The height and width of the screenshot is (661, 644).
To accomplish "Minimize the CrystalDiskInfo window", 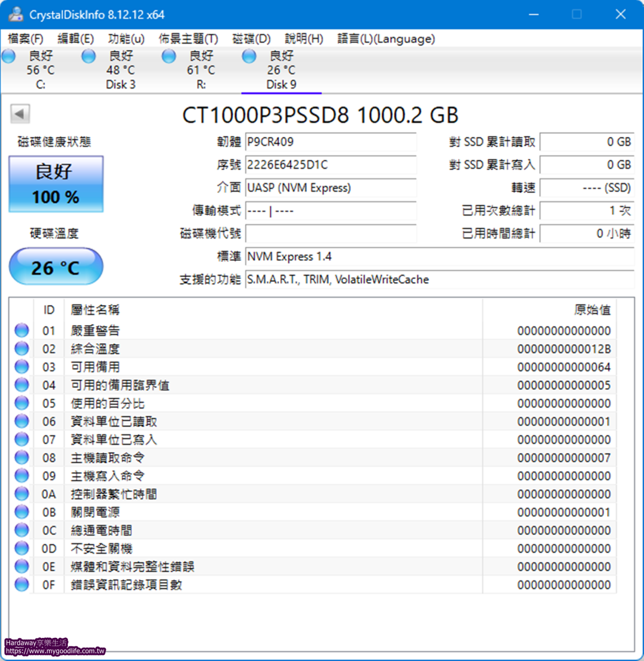I will coord(533,14).
